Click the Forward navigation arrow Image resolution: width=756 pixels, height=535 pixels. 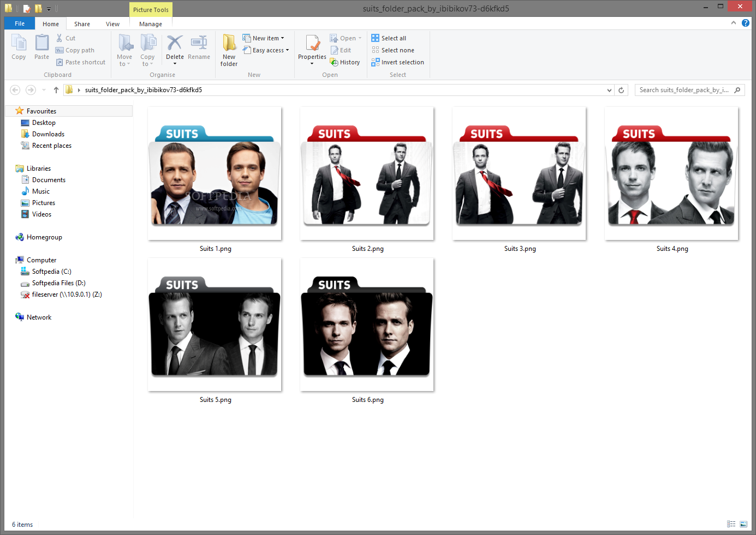(31, 90)
